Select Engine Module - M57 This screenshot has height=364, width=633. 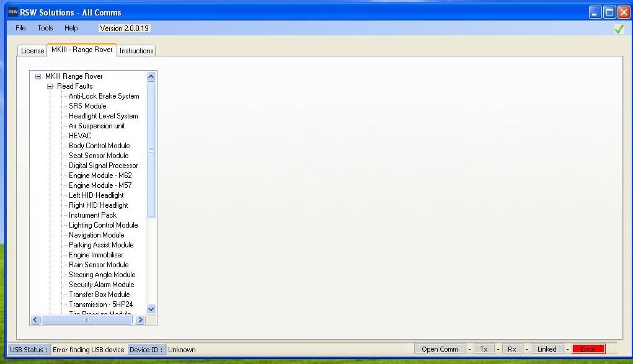pyautogui.click(x=100, y=185)
